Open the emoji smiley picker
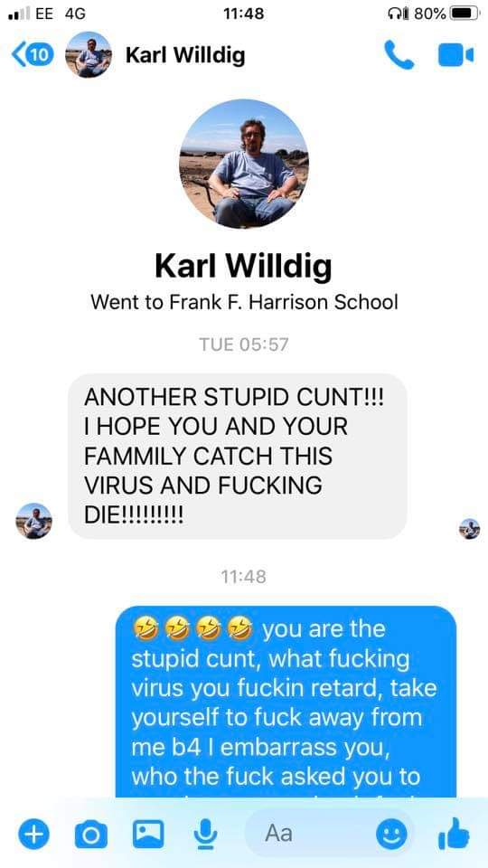488x868 pixels. [x=391, y=834]
